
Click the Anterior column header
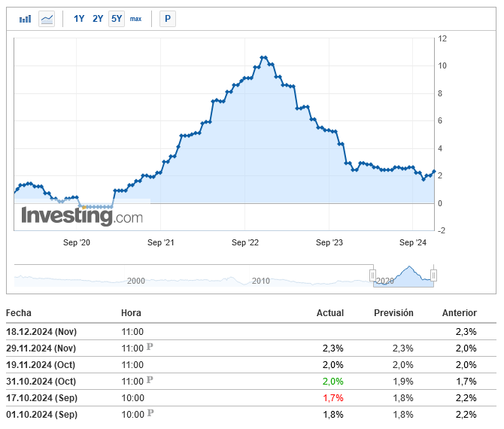[460, 313]
